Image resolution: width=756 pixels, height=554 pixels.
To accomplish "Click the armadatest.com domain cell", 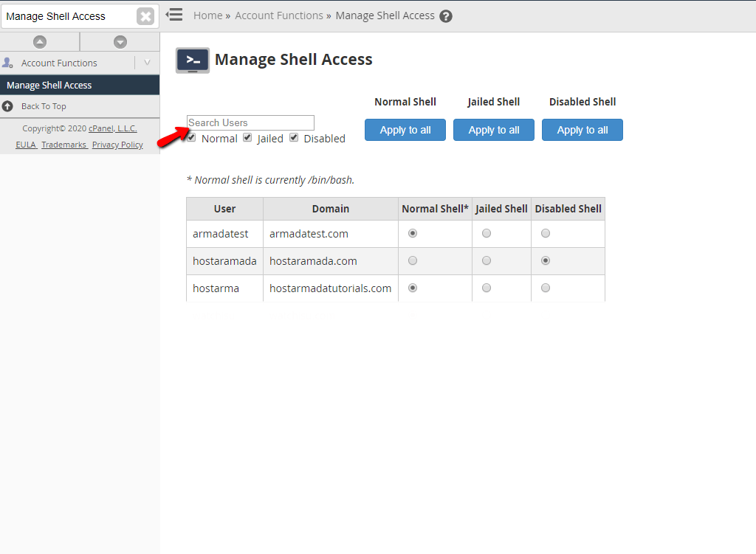I will (330, 234).
